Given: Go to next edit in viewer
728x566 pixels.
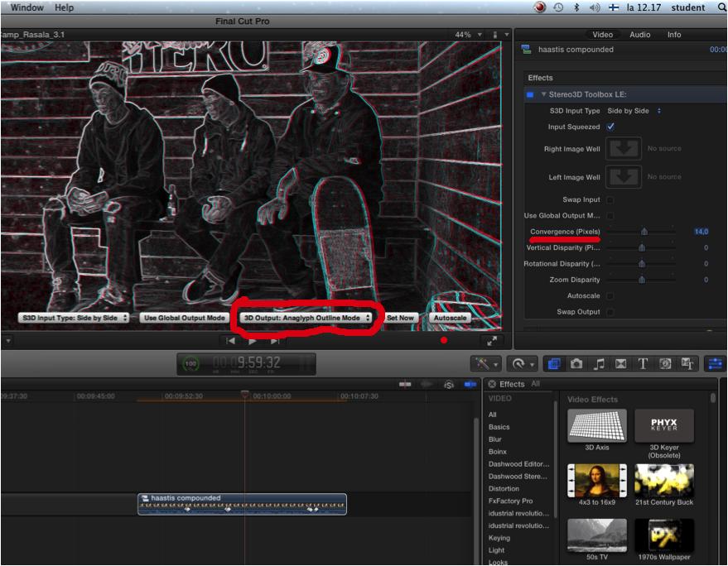Looking at the screenshot, I should [275, 341].
